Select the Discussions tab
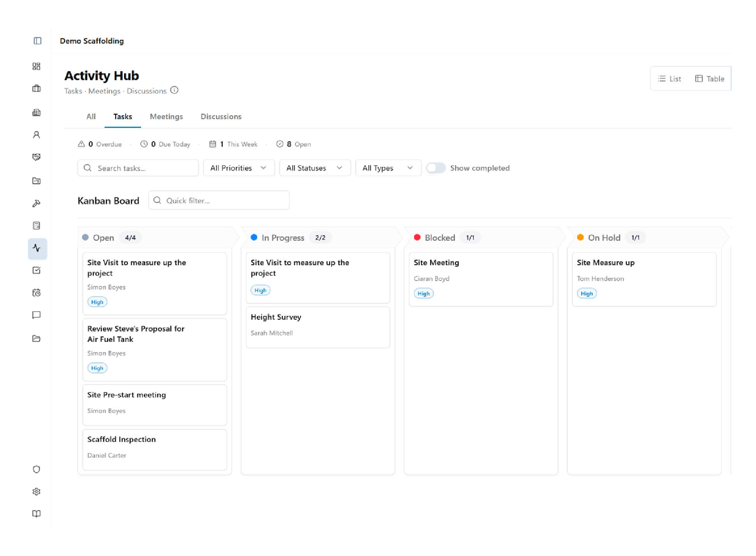Screen dimensions: 756x556 coord(221,117)
